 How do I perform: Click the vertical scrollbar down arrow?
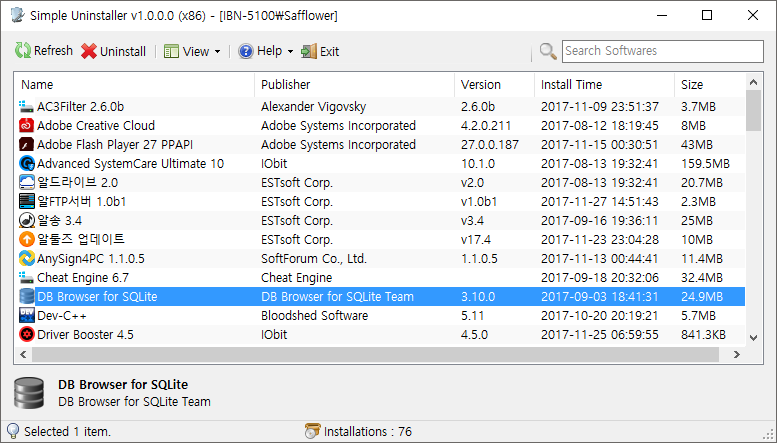(753, 337)
